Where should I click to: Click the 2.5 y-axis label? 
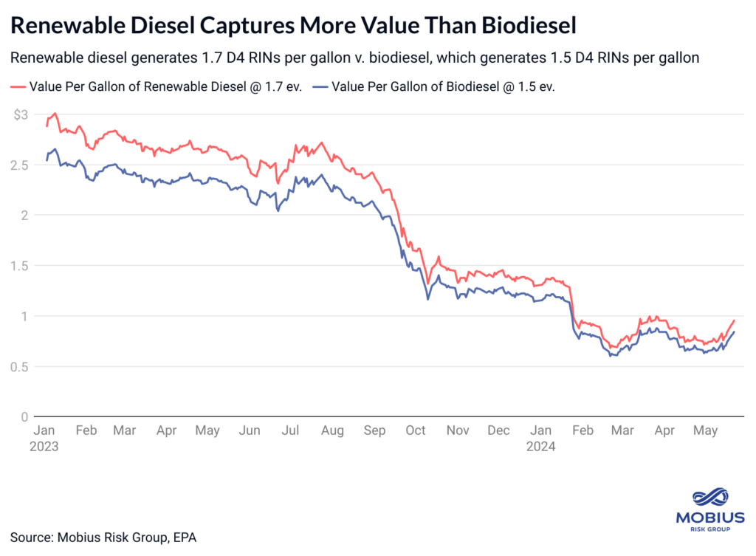tap(20, 165)
